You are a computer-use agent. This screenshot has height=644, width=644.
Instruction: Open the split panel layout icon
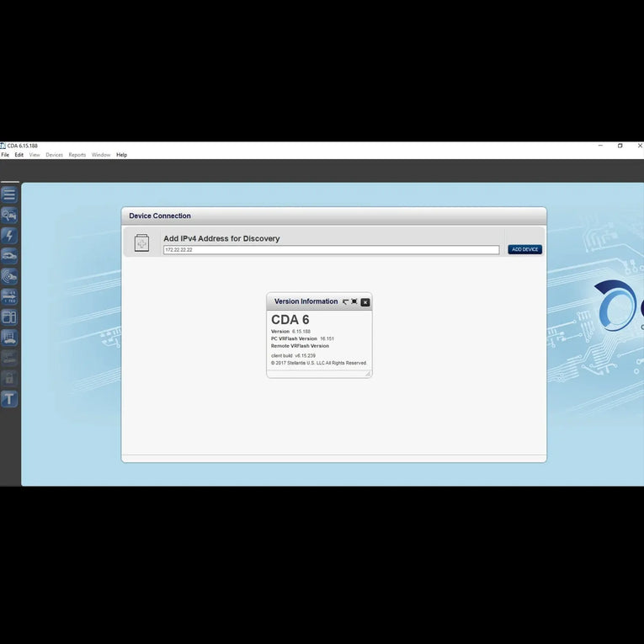[x=9, y=317]
